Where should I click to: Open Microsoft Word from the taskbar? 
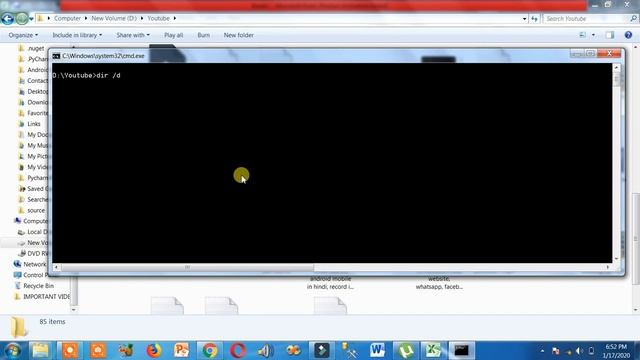point(377,351)
